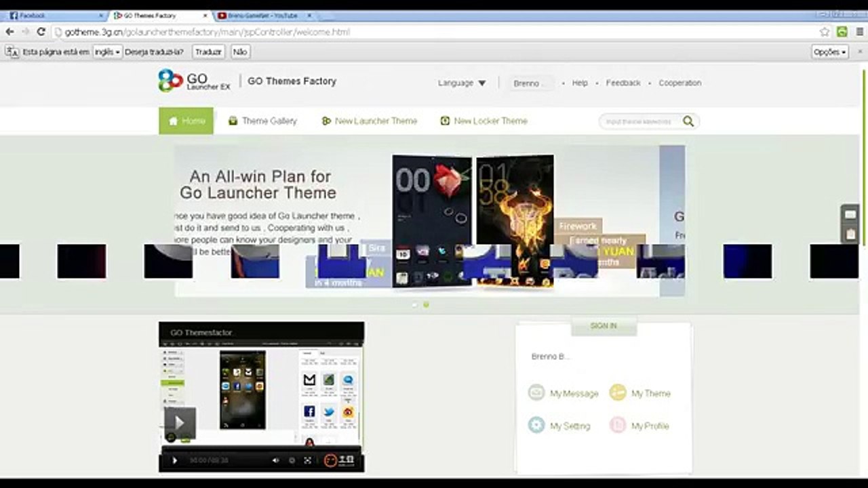Click the large play overlay on the video
Screen dimensions: 868x488
coord(180,422)
